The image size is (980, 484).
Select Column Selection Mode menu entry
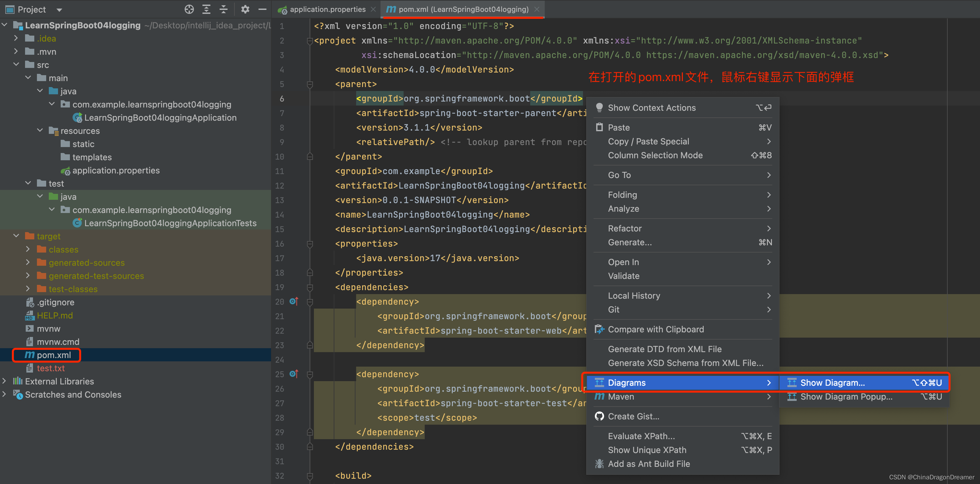pos(683,155)
